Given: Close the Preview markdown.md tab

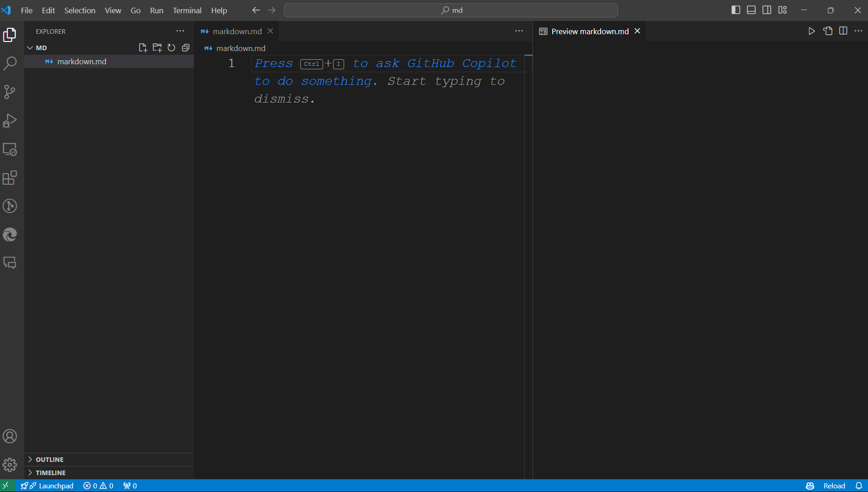Looking at the screenshot, I should click(x=638, y=31).
